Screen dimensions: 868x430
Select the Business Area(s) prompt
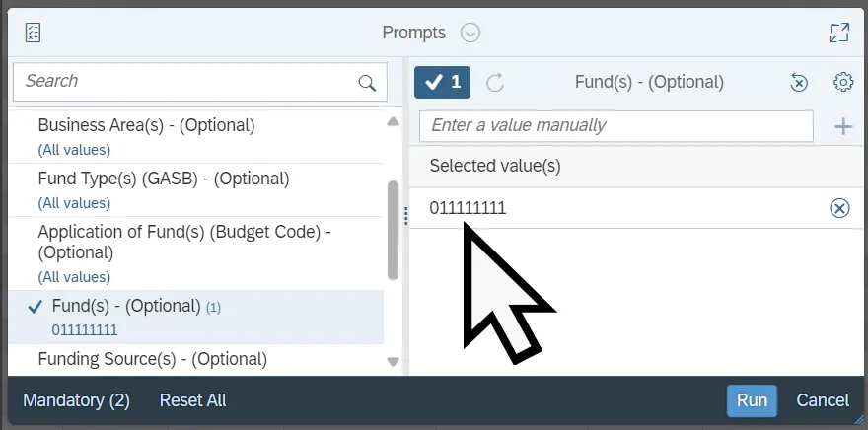[146, 126]
